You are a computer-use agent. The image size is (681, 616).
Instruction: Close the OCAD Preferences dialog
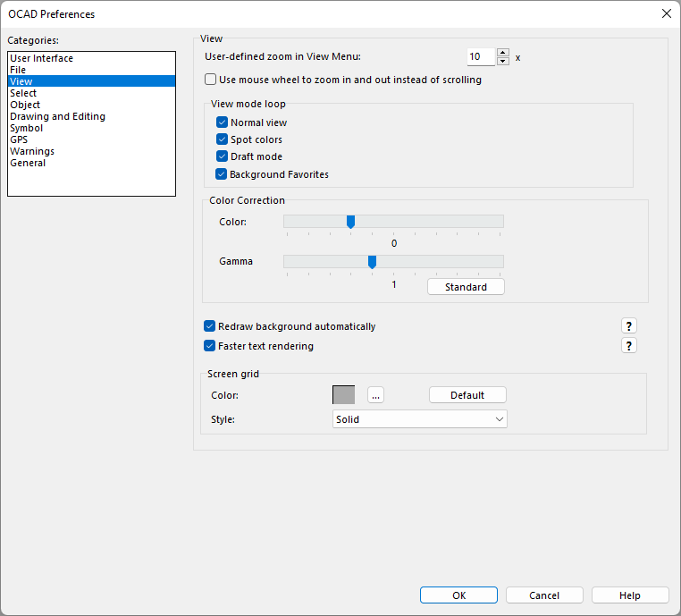coord(666,13)
